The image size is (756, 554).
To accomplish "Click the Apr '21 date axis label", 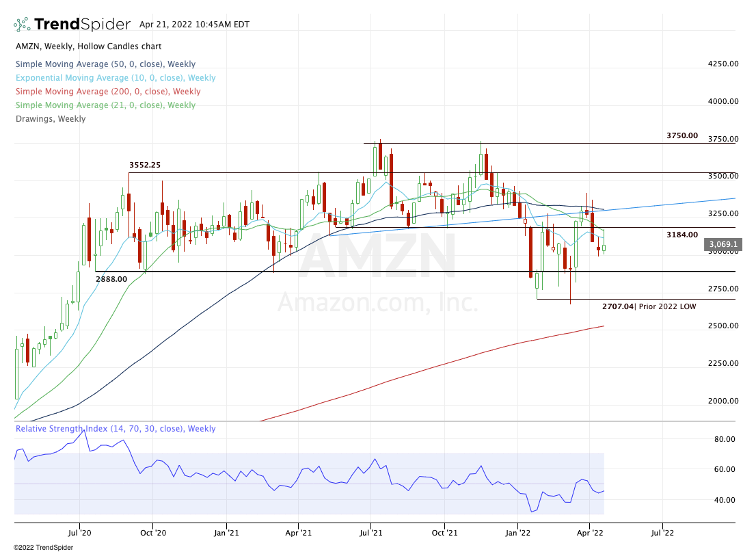I will pyautogui.click(x=299, y=533).
